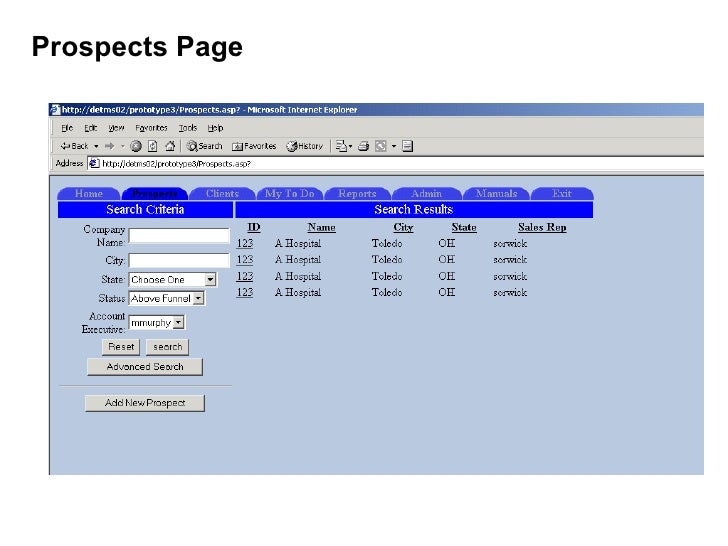Open the Favorites toolbar button
The height and width of the screenshot is (546, 728).
254,146
